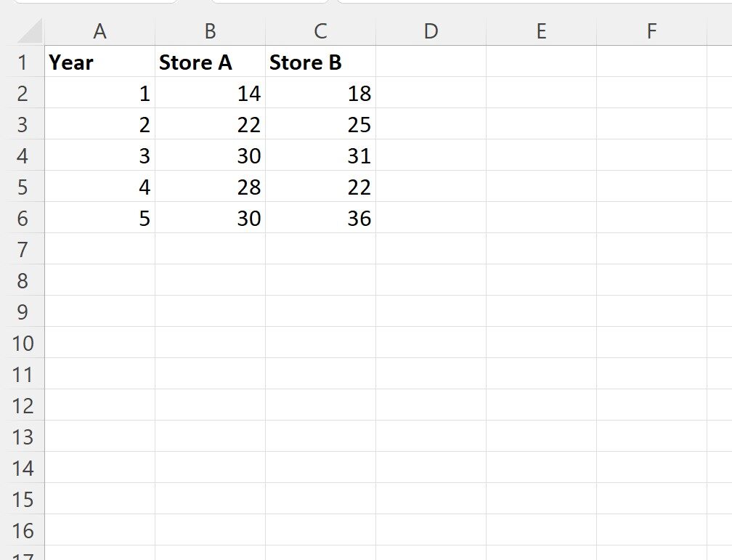Select column A header
Screen dimensions: 732x560
point(100,32)
